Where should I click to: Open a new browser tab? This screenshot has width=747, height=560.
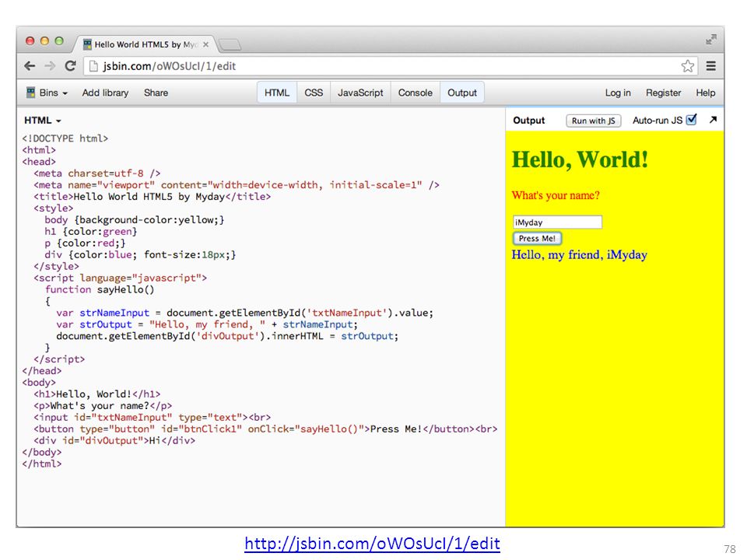(x=230, y=45)
